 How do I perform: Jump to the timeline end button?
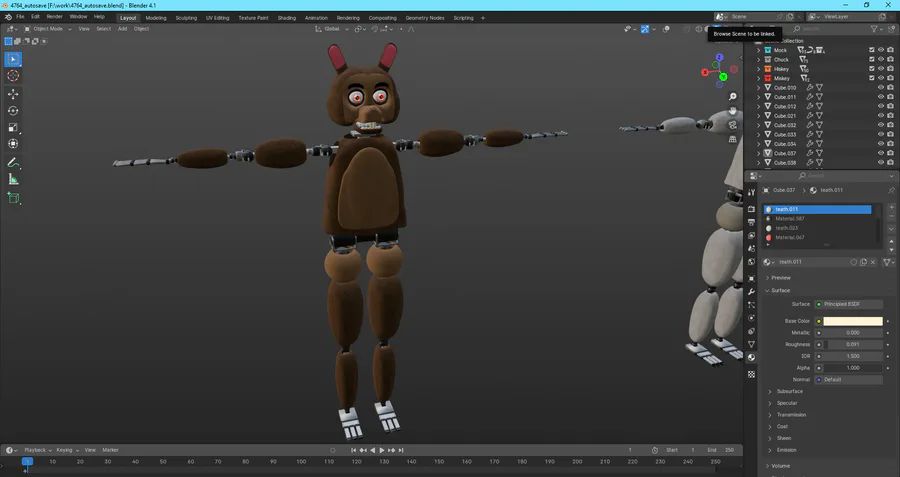401,450
